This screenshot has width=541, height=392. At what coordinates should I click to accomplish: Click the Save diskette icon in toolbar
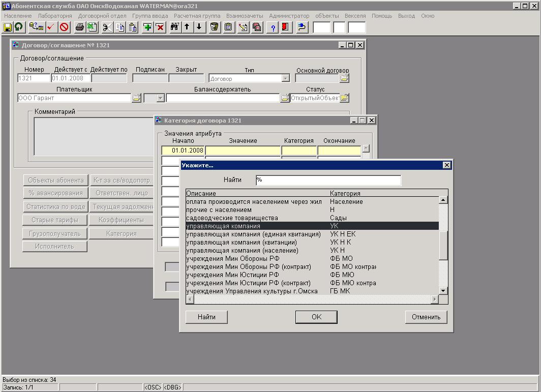[8, 27]
